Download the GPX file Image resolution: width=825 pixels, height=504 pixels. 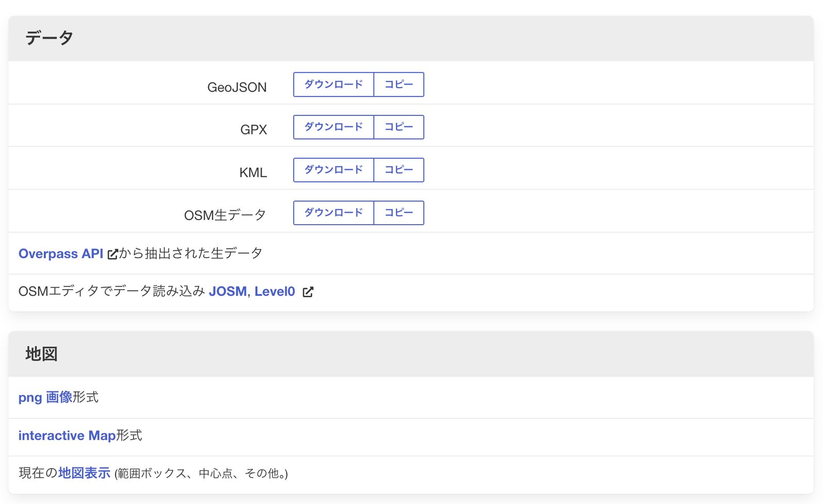(334, 127)
